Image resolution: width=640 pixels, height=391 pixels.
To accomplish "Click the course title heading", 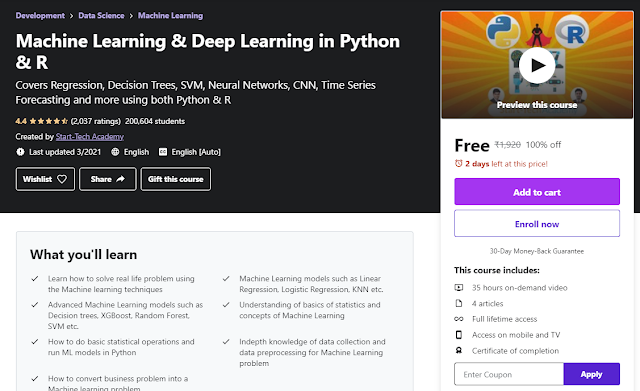I will [208, 51].
